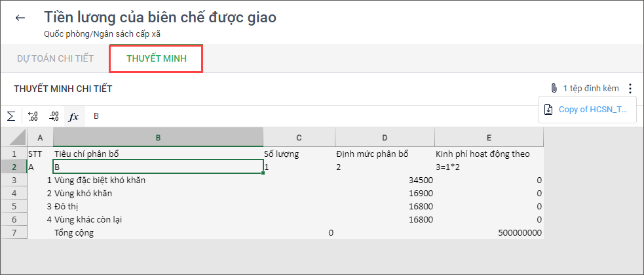Select the THUYẾT MINH tab
The width and height of the screenshot is (644, 275).
[x=157, y=58]
